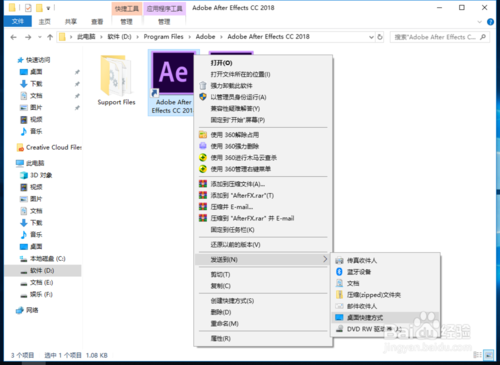Open the Explorer help icon
The image size is (500, 365).
[490, 22]
